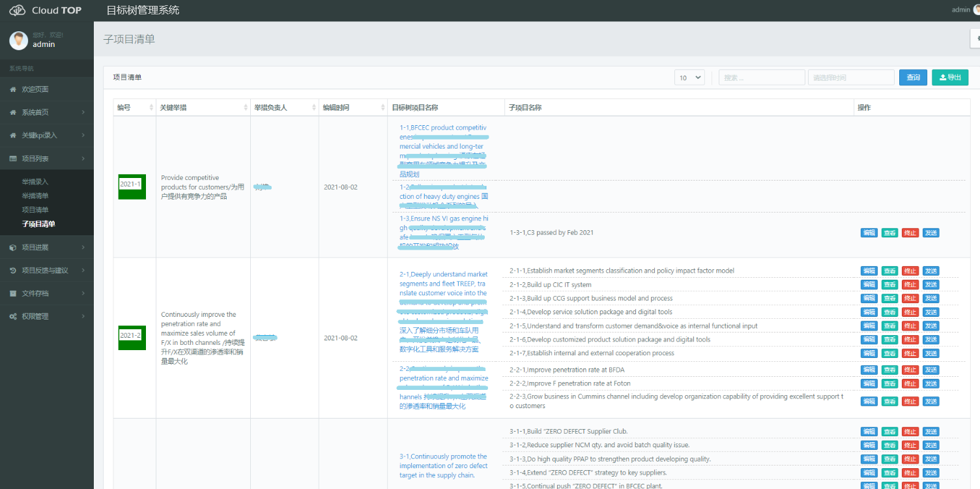Image resolution: width=980 pixels, height=489 pixels.
Task: Sort by 关键举措 using its sort arrows
Action: pos(246,108)
